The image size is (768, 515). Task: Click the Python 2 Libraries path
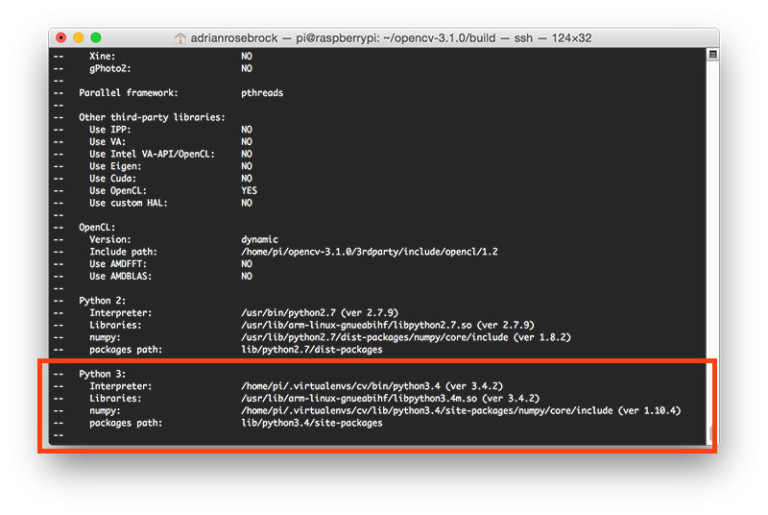(387, 325)
